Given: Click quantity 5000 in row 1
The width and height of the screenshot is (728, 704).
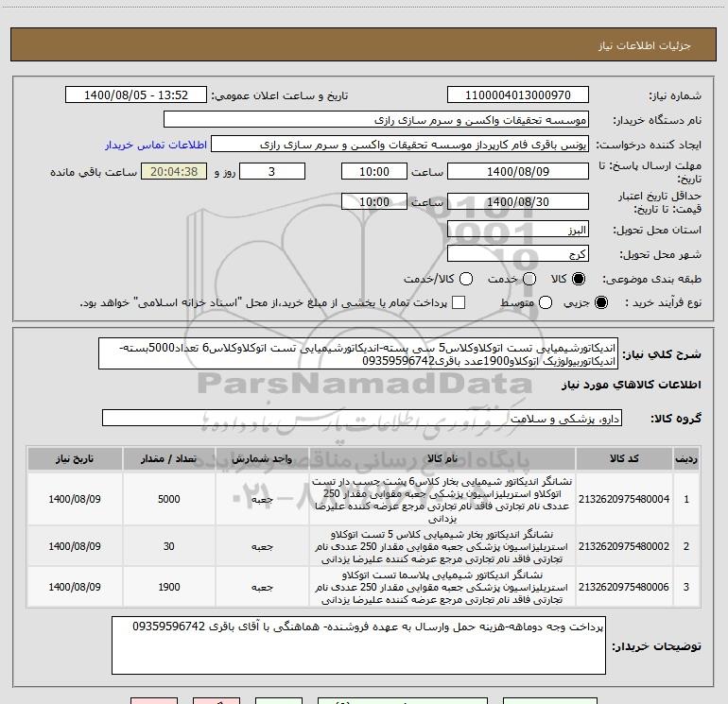Looking at the screenshot, I should coord(169,499).
